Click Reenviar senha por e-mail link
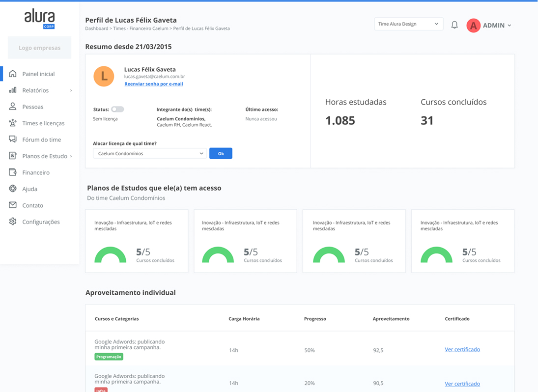 pos(153,84)
